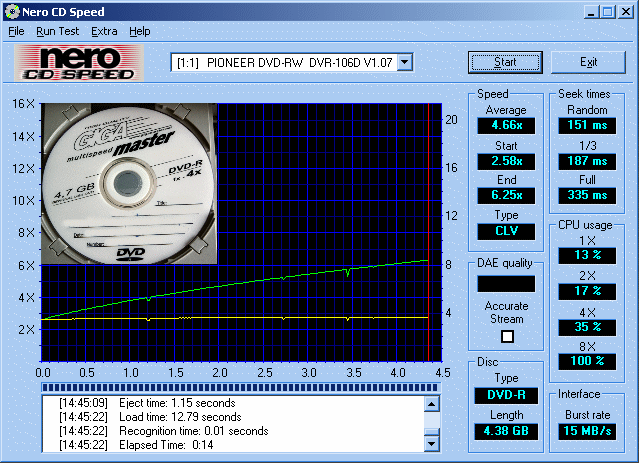Click the Average speed value 4.66x
639x463 pixels.
tap(506, 125)
